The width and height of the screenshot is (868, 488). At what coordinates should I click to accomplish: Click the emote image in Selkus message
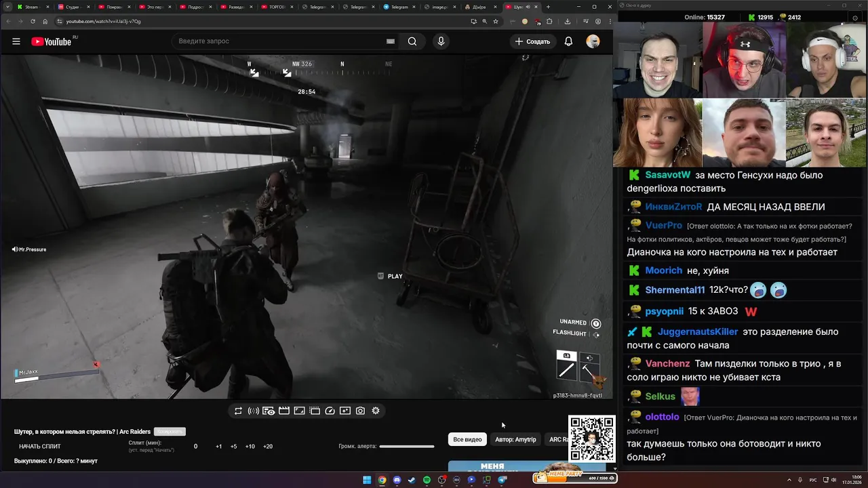tap(690, 396)
